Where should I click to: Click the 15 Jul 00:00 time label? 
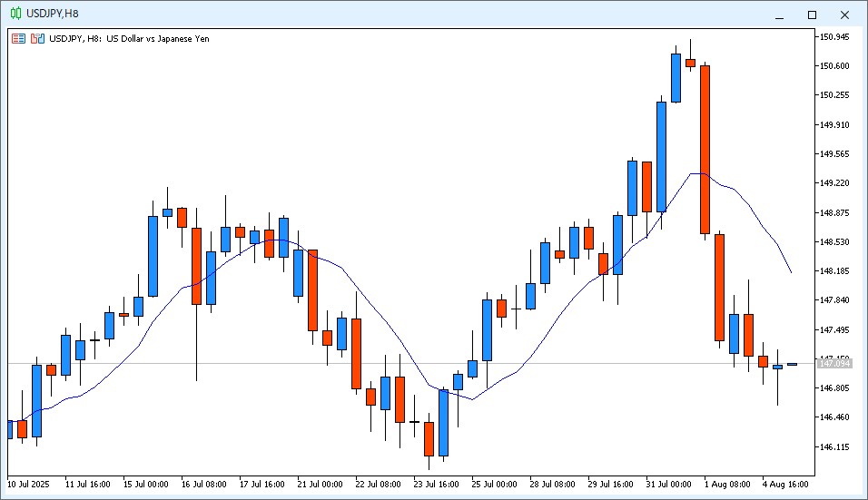pyautogui.click(x=145, y=484)
